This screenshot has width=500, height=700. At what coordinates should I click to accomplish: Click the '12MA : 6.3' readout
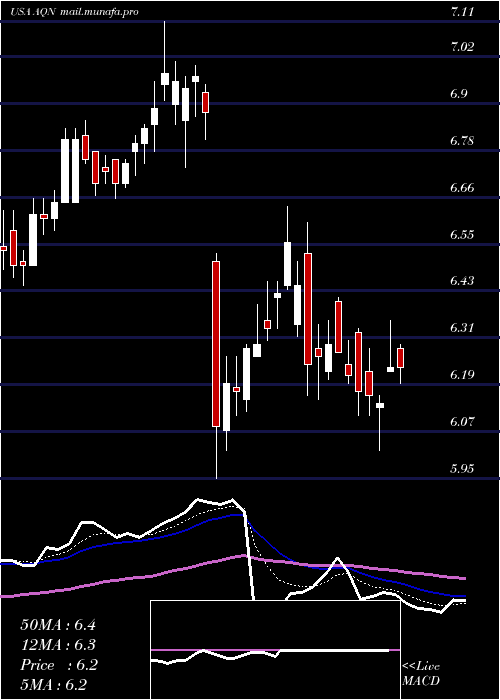[x=58, y=645]
